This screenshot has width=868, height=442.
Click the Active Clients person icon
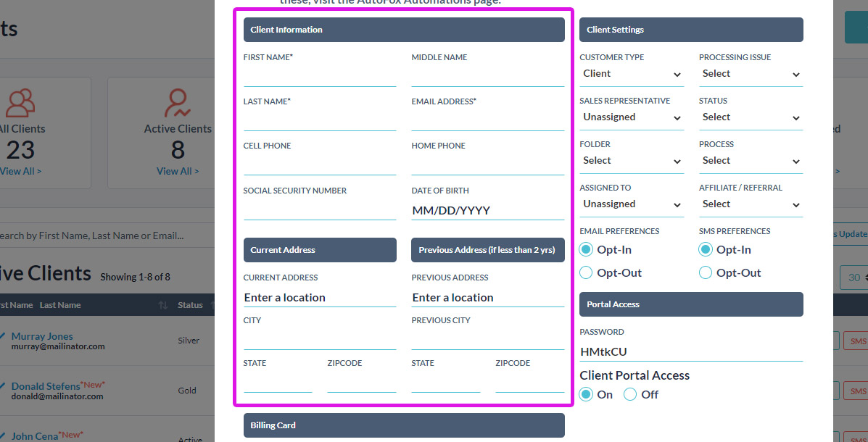point(178,103)
